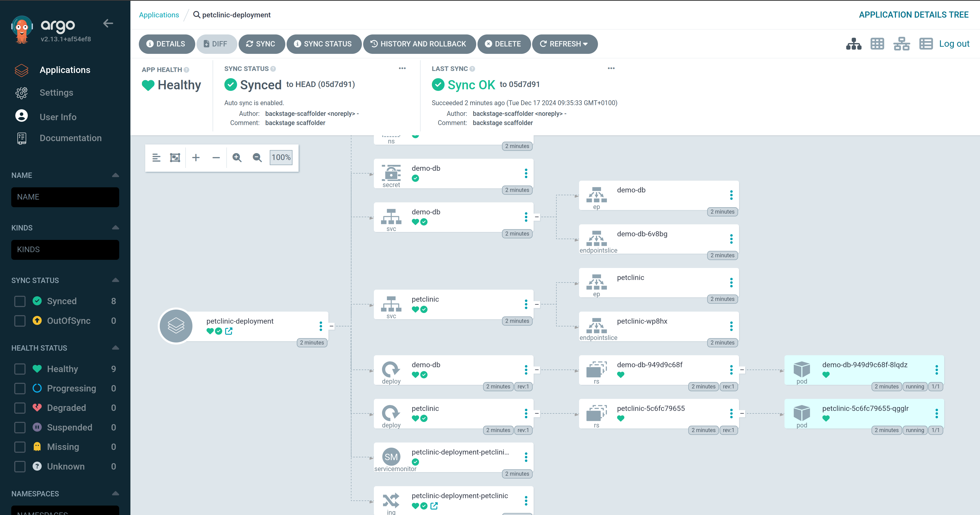Collapse the sidebar with back arrow
The image size is (980, 515).
coord(108,23)
